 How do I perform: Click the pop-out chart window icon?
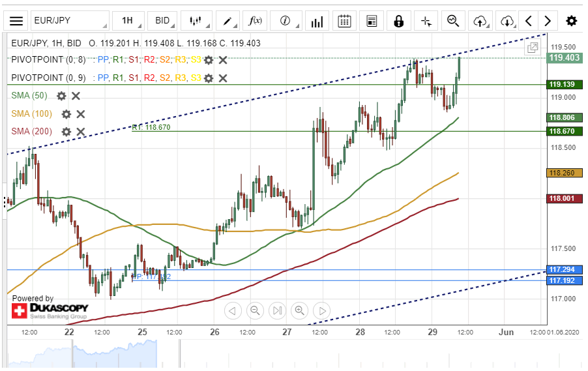[x=533, y=48]
